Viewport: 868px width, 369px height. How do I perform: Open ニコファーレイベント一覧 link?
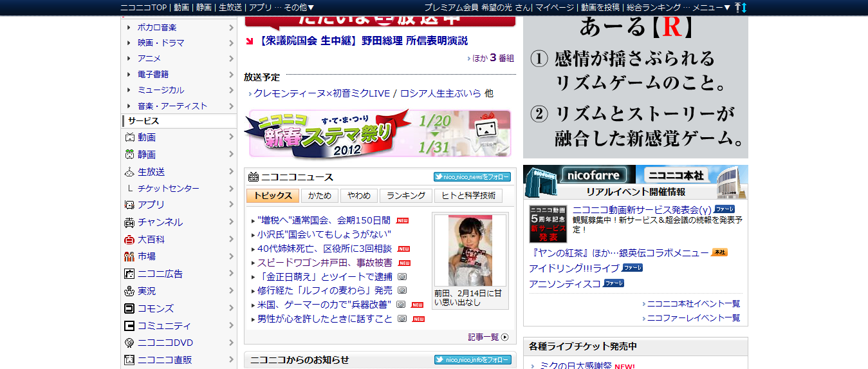[694, 317]
